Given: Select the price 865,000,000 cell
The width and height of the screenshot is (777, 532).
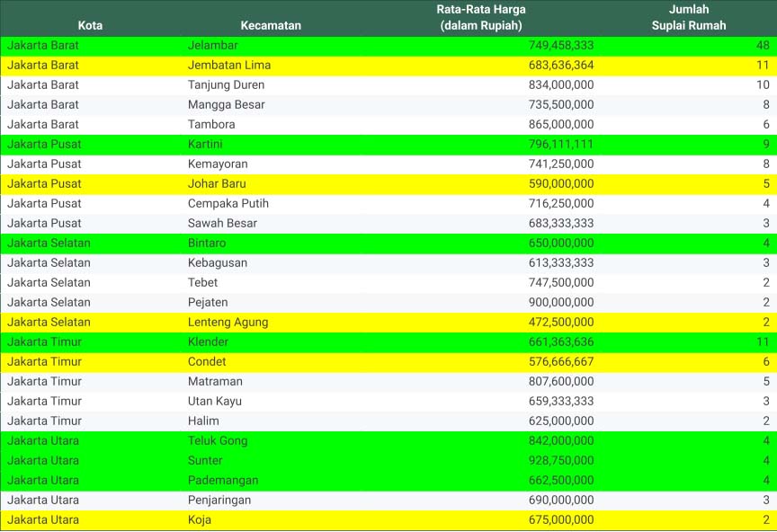Looking at the screenshot, I should [560, 124].
